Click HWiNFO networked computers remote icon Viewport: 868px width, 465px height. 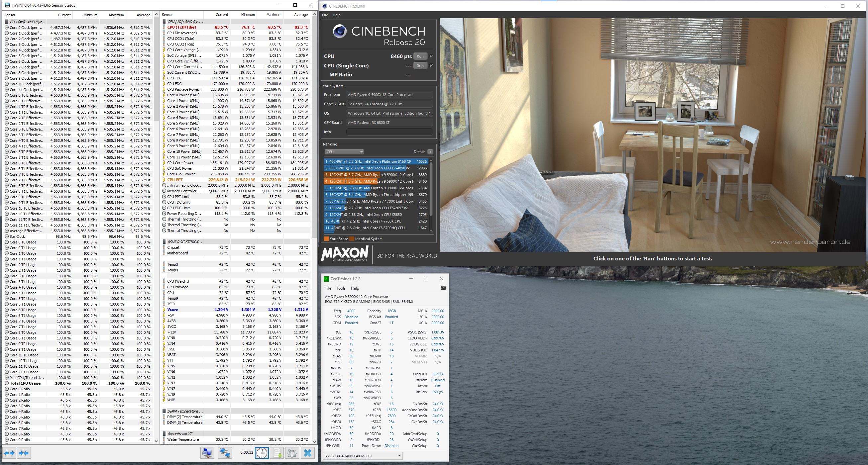[225, 453]
